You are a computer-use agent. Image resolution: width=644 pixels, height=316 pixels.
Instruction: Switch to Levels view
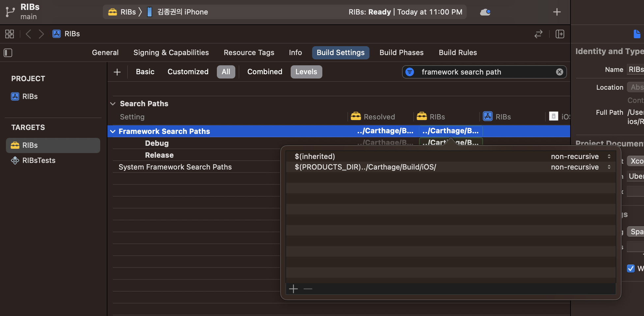[x=306, y=72]
